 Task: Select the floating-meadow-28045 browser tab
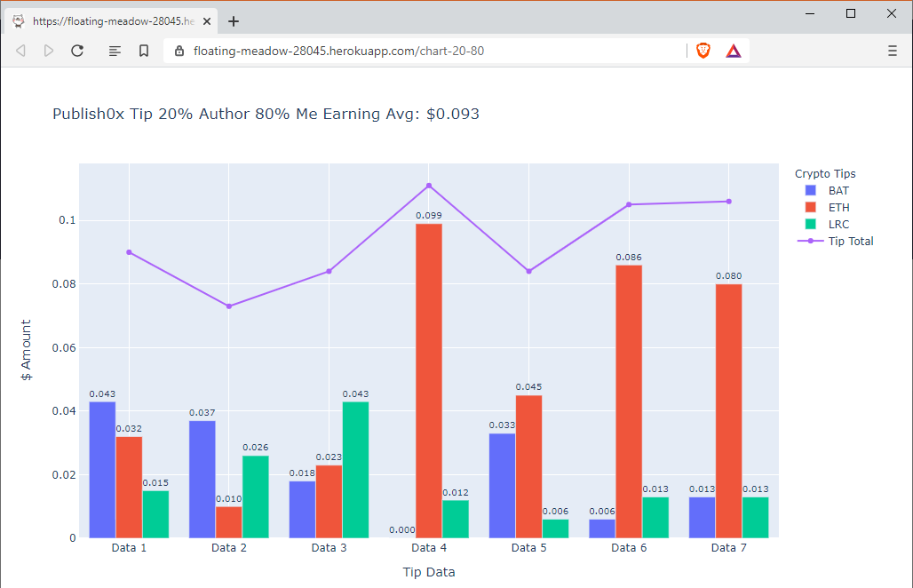(112, 21)
